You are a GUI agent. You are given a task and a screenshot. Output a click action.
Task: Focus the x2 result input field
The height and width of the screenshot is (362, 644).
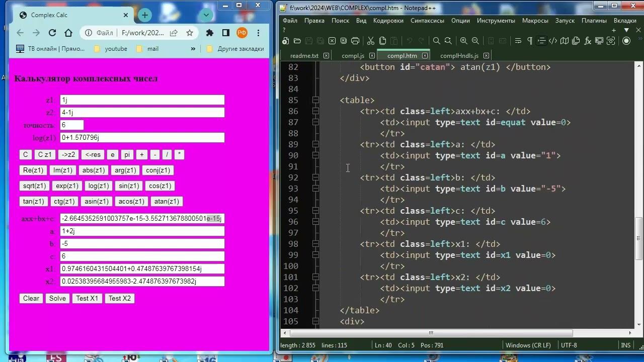click(142, 282)
